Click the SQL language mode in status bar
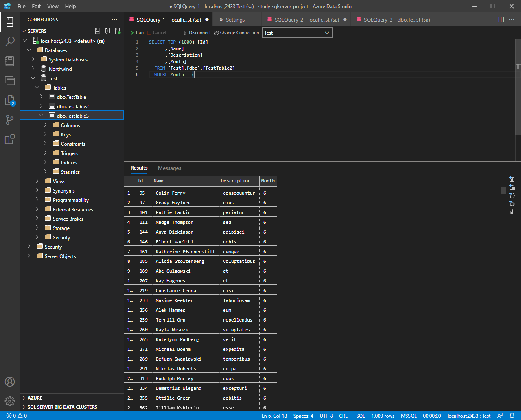 [361, 416]
